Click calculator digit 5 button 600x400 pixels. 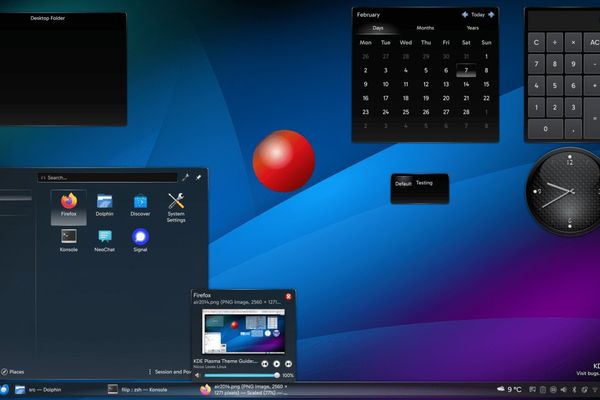554,86
